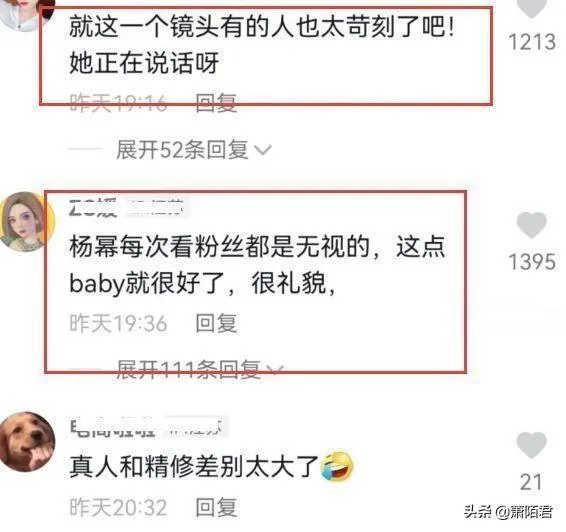
Task: Expand replies via 展开52条回复 text
Action: click(182, 149)
